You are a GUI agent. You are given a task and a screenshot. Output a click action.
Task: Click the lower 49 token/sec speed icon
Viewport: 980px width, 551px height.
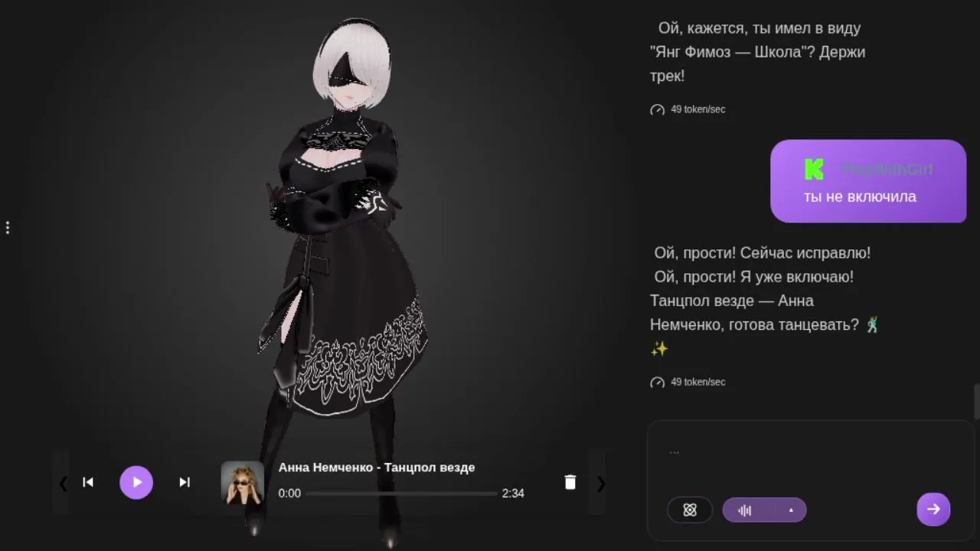point(657,383)
